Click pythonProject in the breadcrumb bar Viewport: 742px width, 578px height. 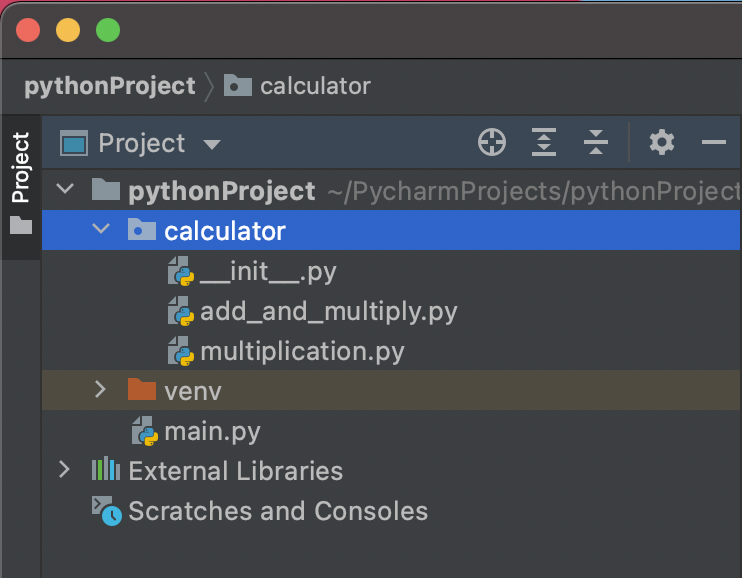110,86
